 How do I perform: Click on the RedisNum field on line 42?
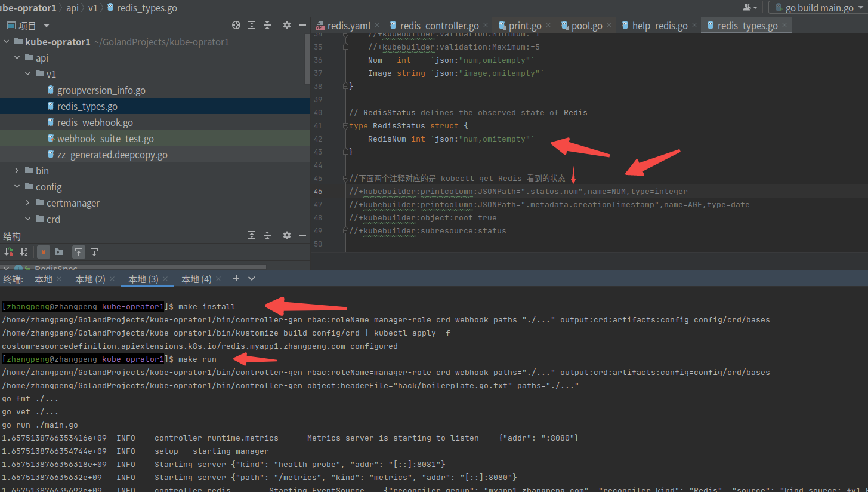[x=387, y=139]
